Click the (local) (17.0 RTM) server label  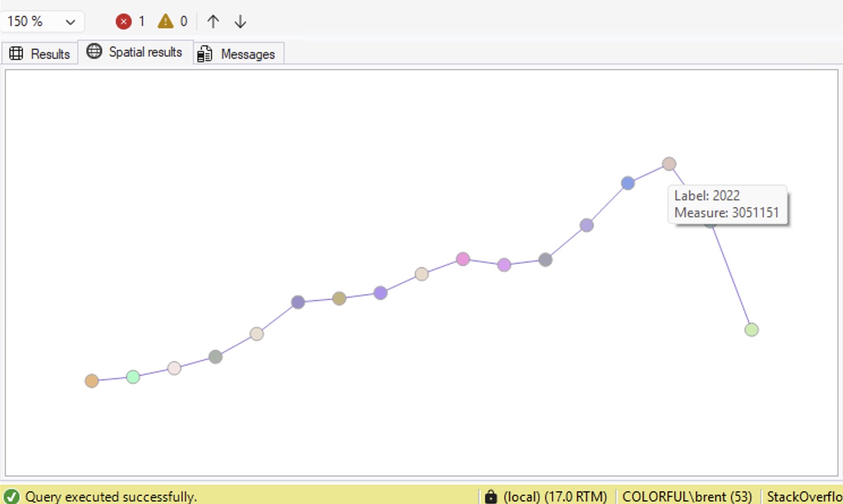tap(555, 497)
